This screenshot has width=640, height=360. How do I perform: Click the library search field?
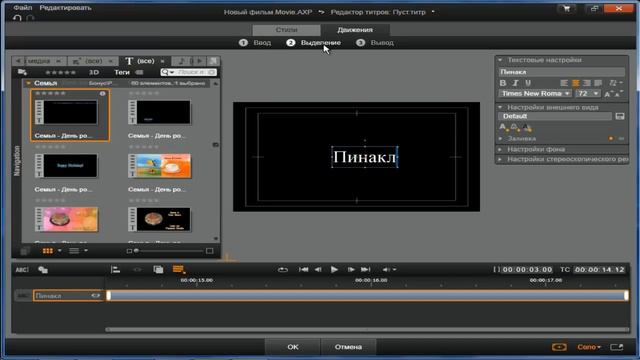click(189, 72)
